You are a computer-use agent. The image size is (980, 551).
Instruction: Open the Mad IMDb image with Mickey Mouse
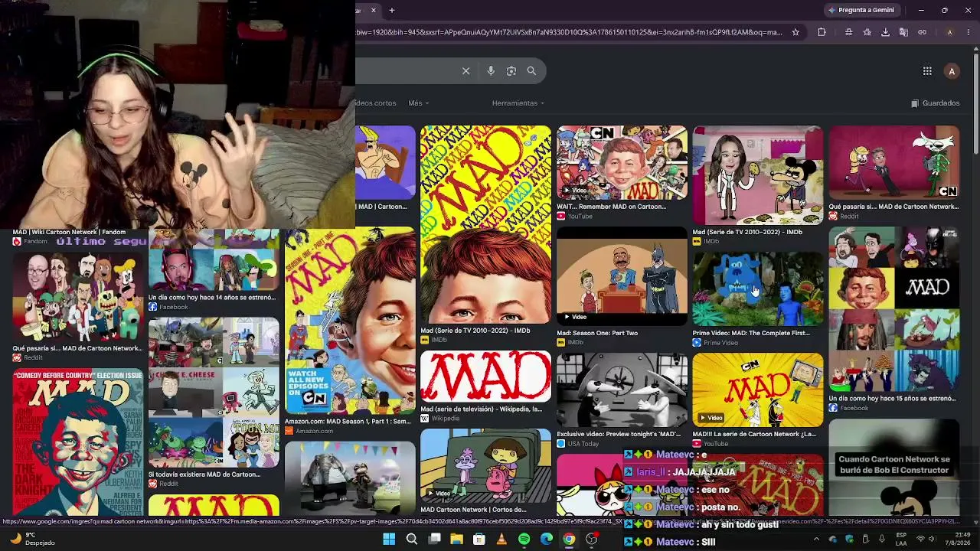(758, 175)
